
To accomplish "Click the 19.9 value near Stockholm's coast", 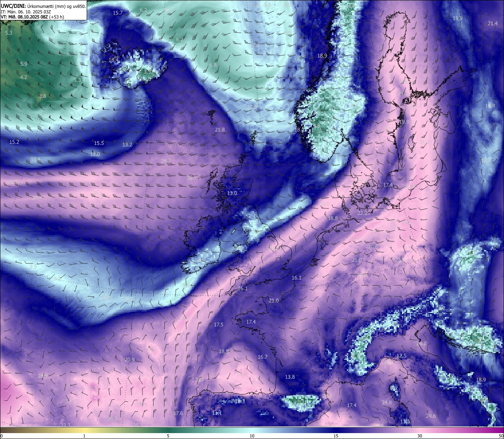I will tap(404, 122).
